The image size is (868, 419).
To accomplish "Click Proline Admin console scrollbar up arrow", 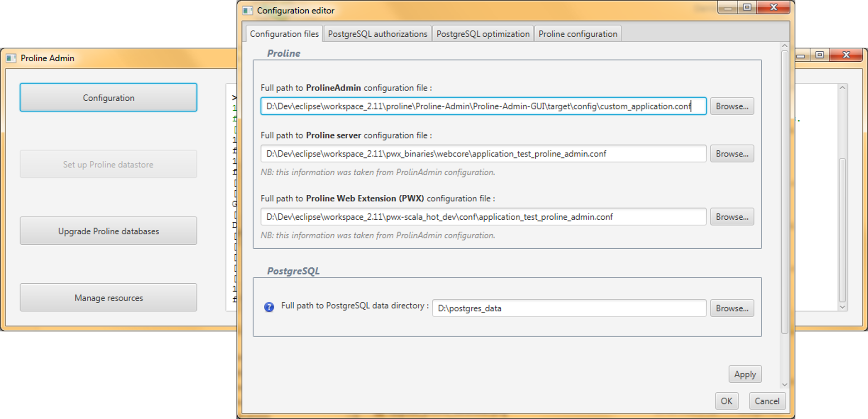I will point(843,88).
